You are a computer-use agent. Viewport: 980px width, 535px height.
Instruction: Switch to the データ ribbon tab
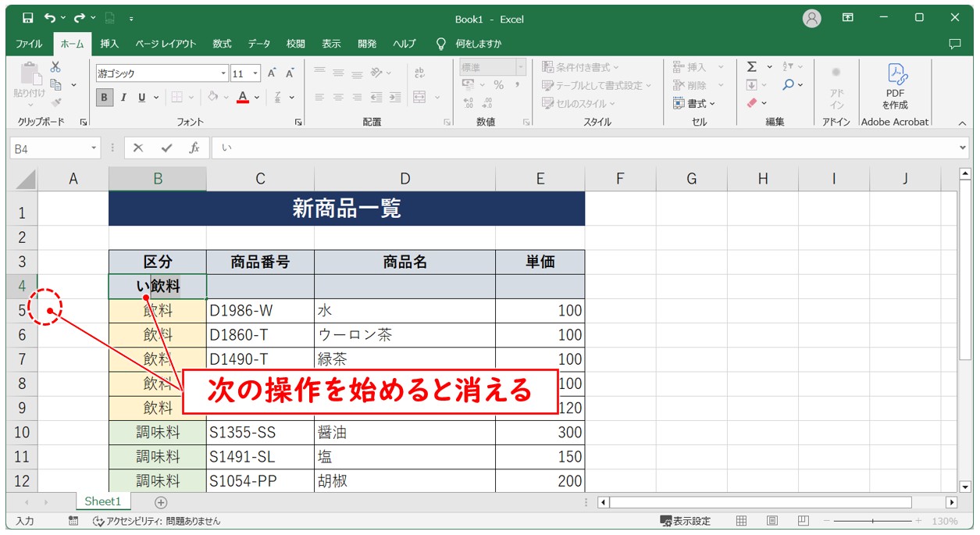pos(258,44)
